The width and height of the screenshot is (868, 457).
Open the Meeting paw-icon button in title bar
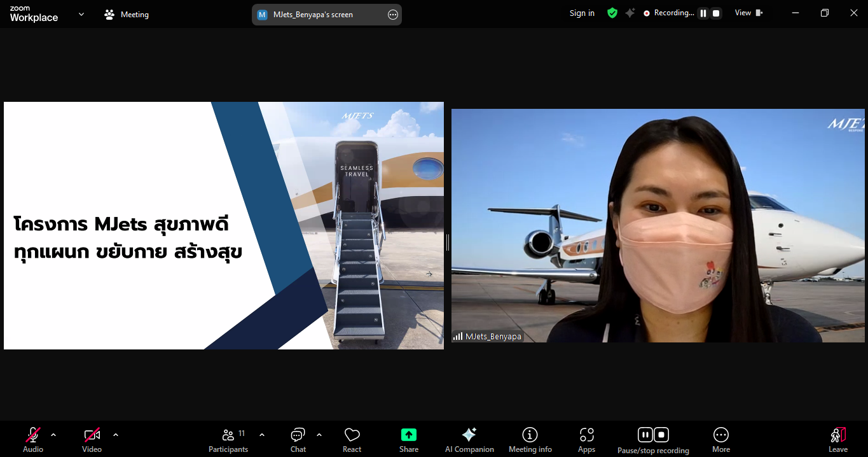127,15
